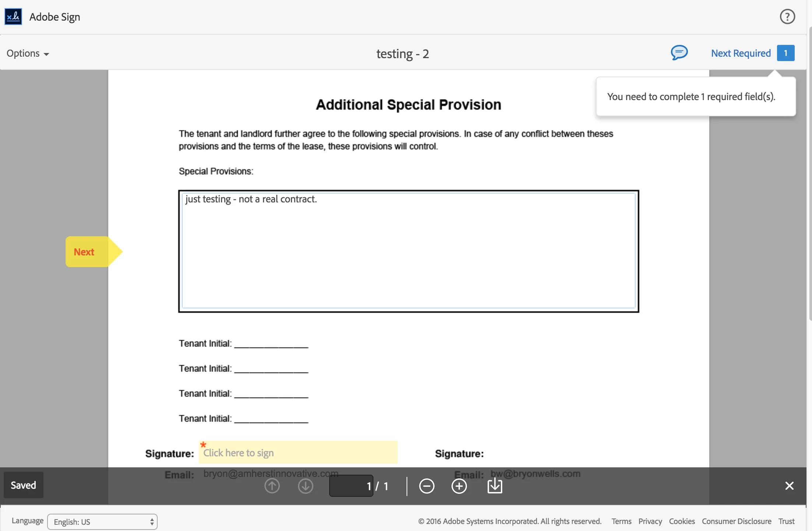
Task: Open the Language selector English: US
Action: [x=102, y=521]
